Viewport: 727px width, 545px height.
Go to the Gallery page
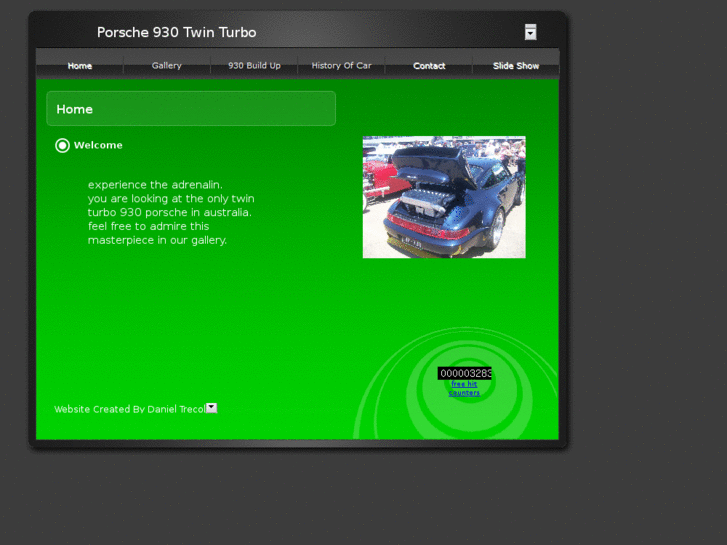tap(166, 65)
